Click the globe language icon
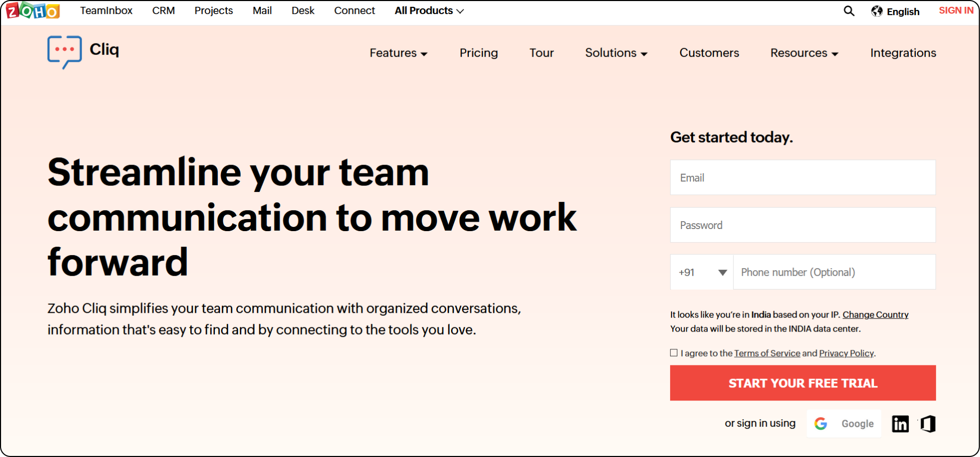This screenshot has height=457, width=980. click(877, 11)
